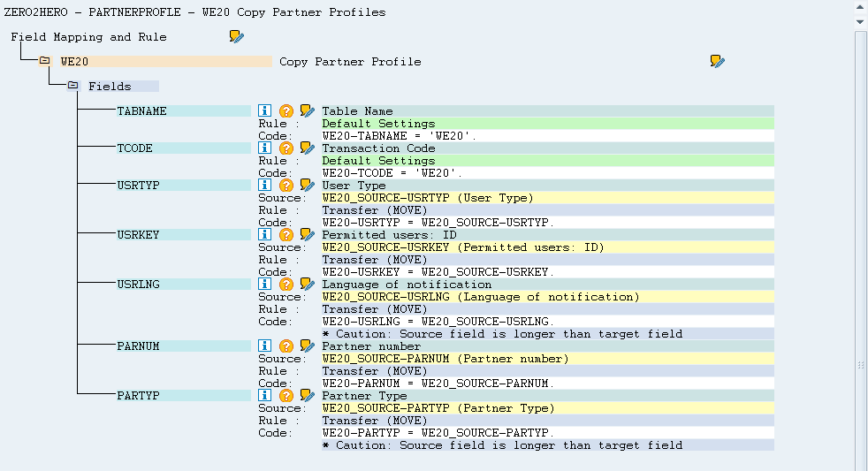Click note icon beside Field Mapping and Rule

tap(236, 37)
